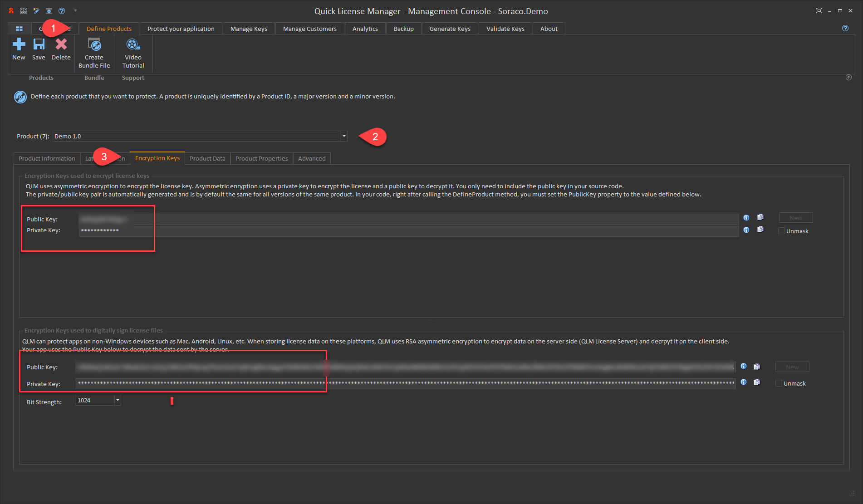This screenshot has height=504, width=863.
Task: Click the 'Product (7):' label
Action: click(x=33, y=136)
